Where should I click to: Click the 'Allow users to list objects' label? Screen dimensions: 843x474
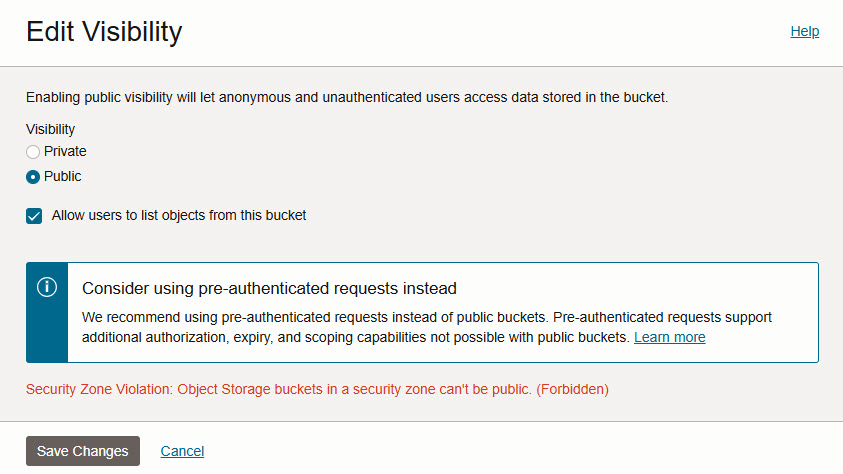178,216
